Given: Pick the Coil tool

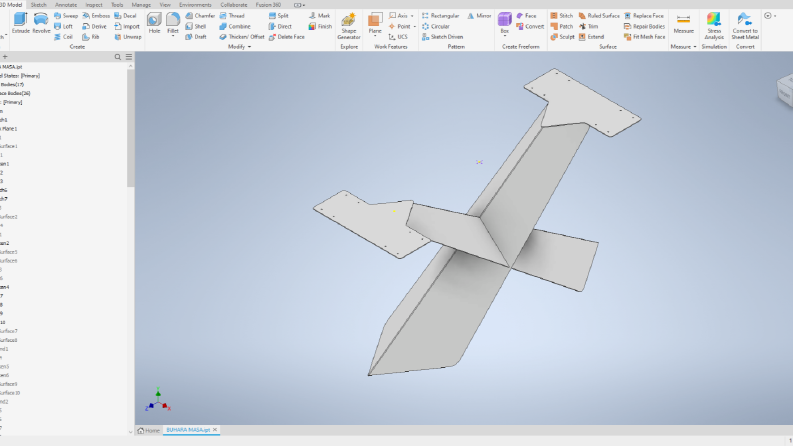Looking at the screenshot, I should 63,37.
